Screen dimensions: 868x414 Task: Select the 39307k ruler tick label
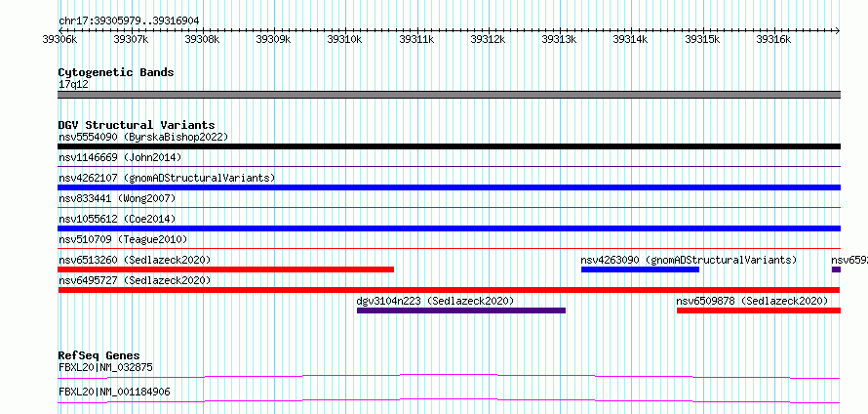(131, 39)
